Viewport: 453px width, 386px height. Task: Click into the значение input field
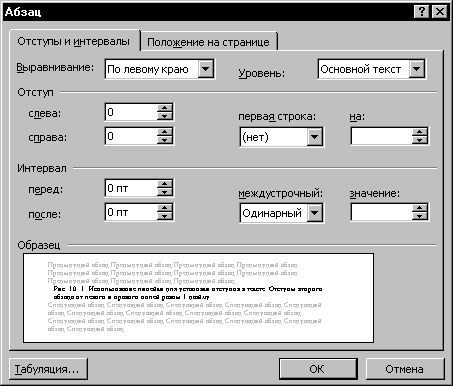click(x=382, y=212)
